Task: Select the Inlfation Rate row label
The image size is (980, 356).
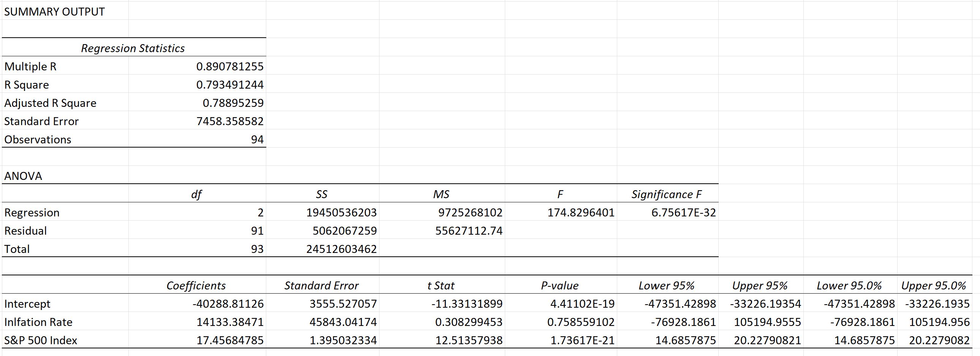Action: [x=38, y=322]
